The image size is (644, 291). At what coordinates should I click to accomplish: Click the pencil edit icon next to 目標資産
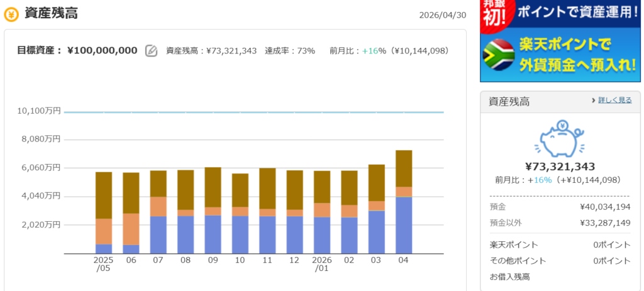[151, 51]
